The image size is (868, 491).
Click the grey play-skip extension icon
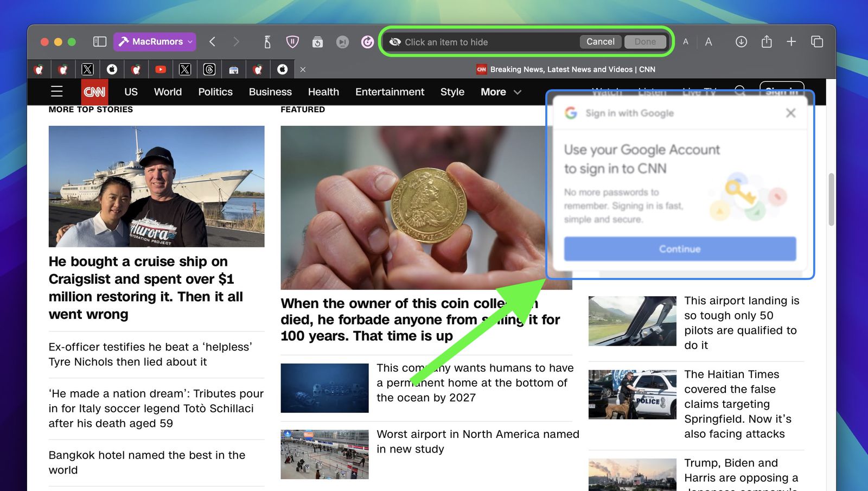tap(342, 42)
